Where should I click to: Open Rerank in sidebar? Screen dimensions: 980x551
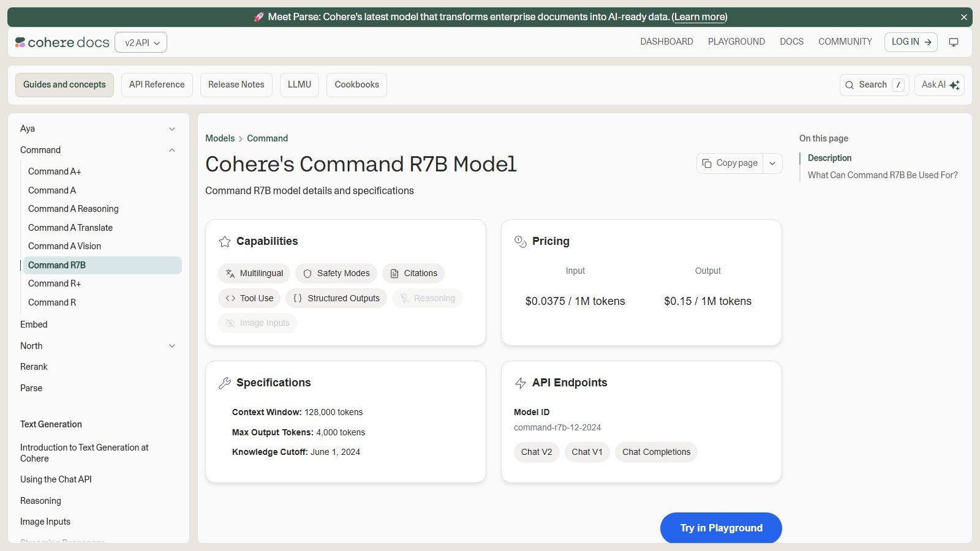(x=34, y=367)
